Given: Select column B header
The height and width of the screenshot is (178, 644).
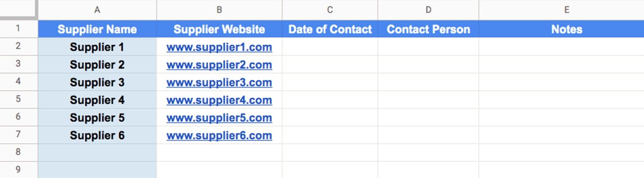Looking at the screenshot, I should coord(219,10).
